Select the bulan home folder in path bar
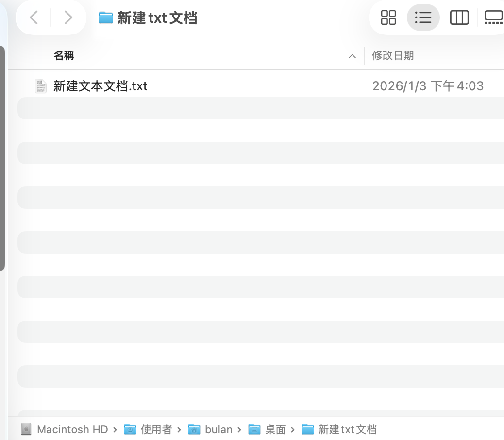 coord(218,429)
